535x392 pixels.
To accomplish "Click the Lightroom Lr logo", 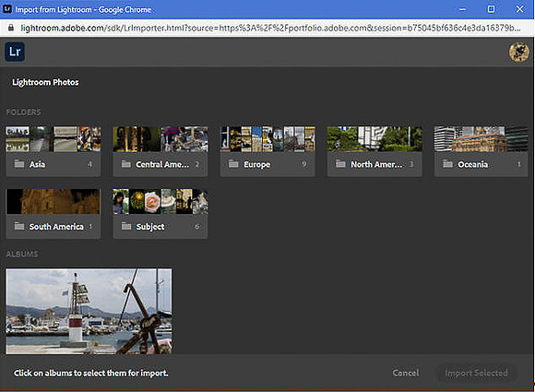I will (15, 52).
